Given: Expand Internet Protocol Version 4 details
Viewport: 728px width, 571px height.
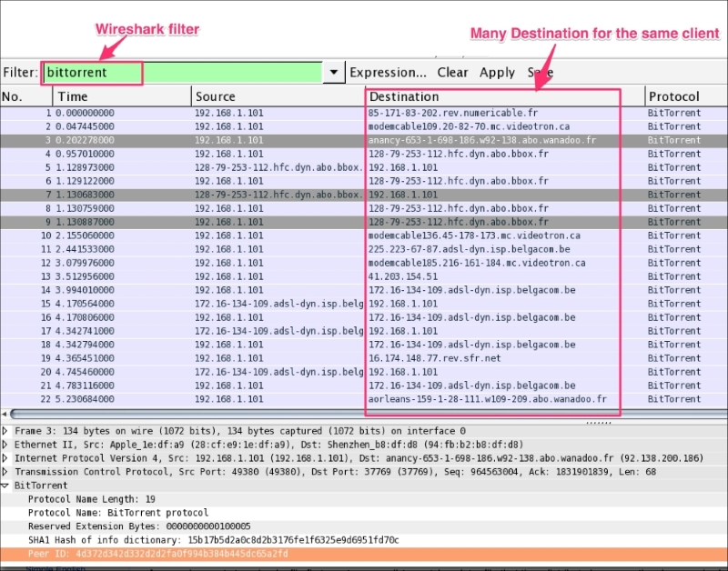Looking at the screenshot, I should pyautogui.click(x=5, y=458).
